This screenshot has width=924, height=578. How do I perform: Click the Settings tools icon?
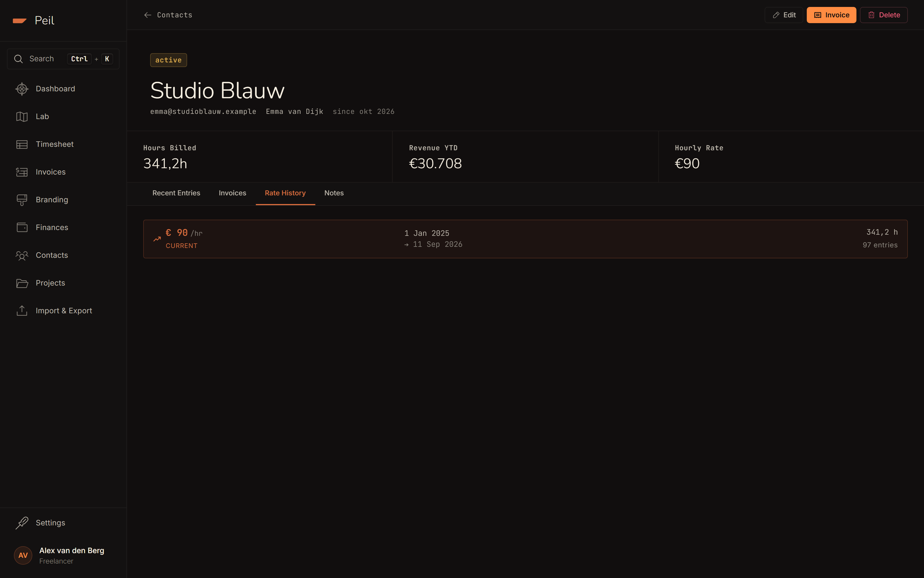[22, 523]
